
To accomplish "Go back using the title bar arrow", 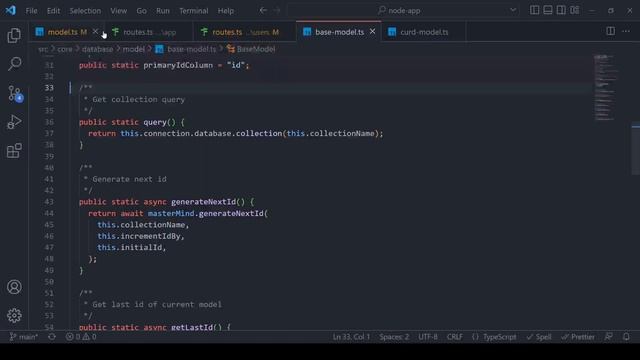I will [x=263, y=10].
